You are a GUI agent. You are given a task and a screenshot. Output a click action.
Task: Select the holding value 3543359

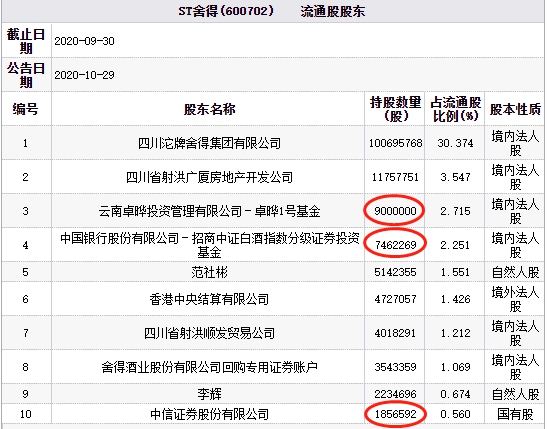(x=395, y=367)
